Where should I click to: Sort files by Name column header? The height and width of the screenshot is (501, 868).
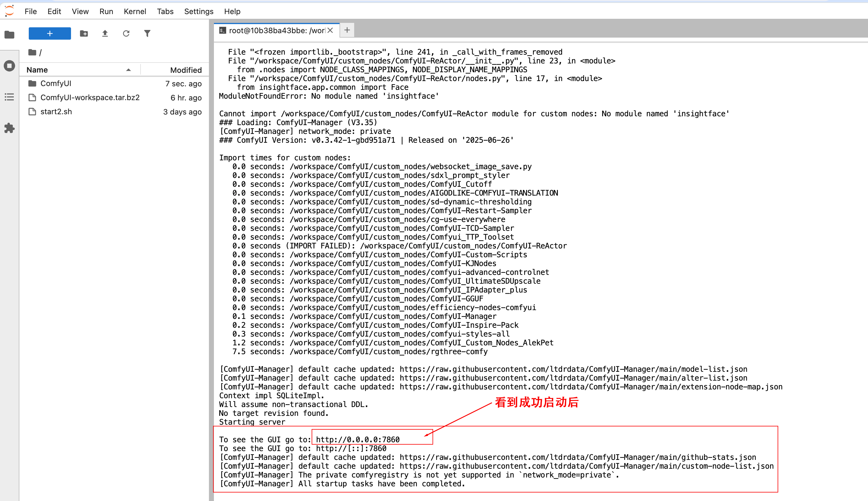coord(80,70)
